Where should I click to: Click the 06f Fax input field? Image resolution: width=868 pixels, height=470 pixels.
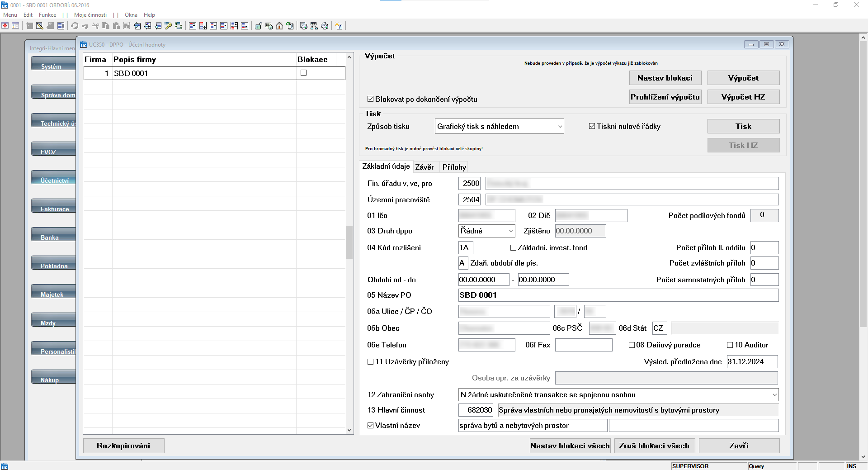(x=584, y=345)
